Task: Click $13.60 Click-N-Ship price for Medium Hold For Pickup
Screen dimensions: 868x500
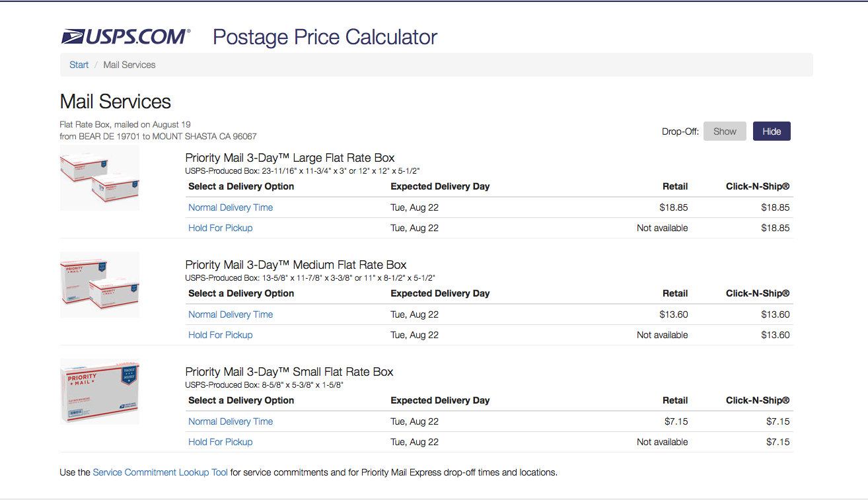Action: pyautogui.click(x=776, y=335)
